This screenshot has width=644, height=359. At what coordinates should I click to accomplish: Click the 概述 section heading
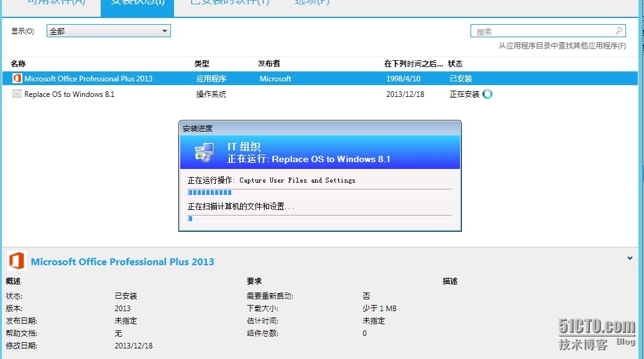click(x=13, y=281)
